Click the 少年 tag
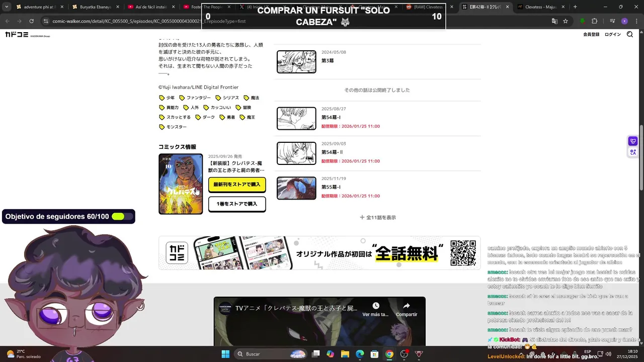The image size is (644, 362). pyautogui.click(x=167, y=98)
